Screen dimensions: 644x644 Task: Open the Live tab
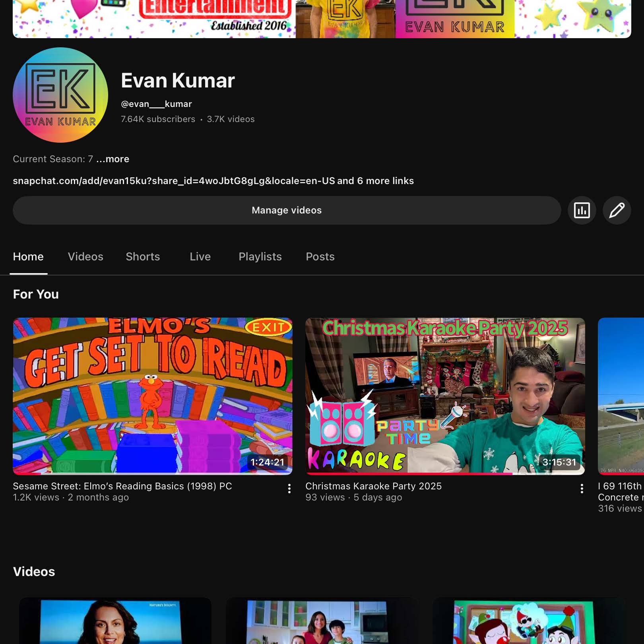pos(200,257)
